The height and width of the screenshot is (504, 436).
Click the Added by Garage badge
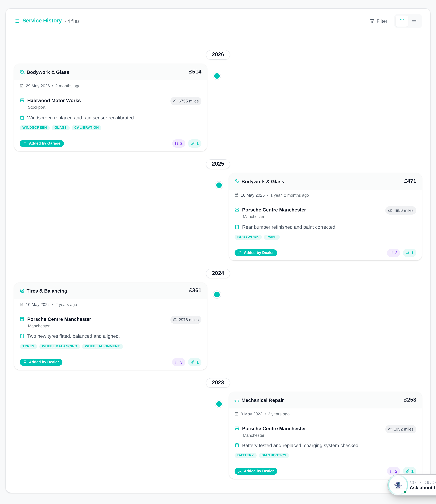pos(42,144)
